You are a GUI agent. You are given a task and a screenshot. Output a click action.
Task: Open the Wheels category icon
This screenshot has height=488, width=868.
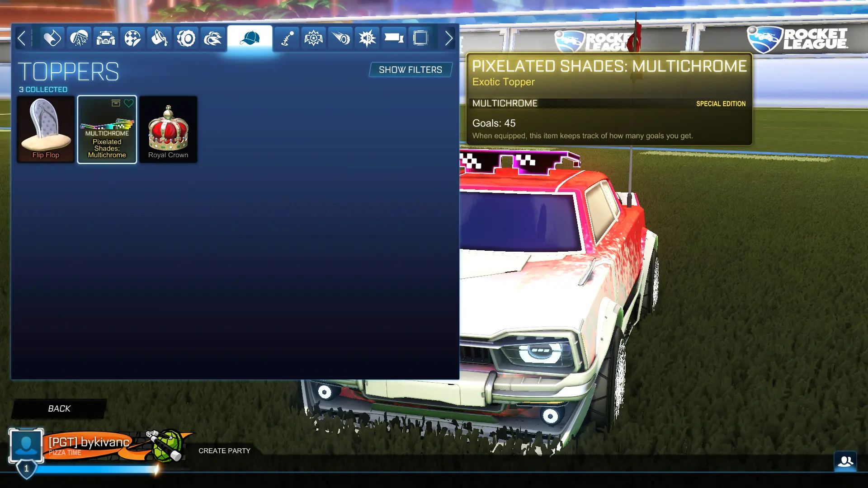[186, 38]
